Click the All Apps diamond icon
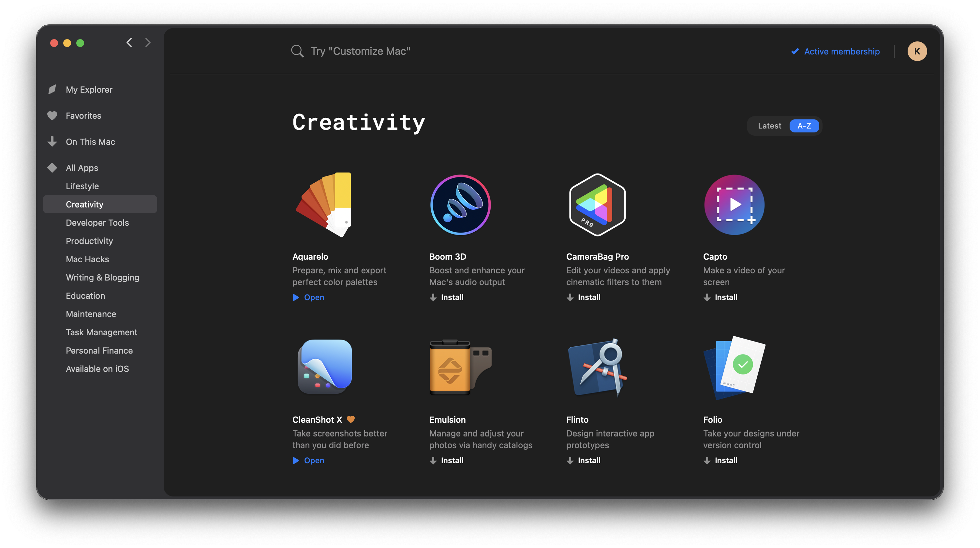The width and height of the screenshot is (980, 548). (x=52, y=167)
